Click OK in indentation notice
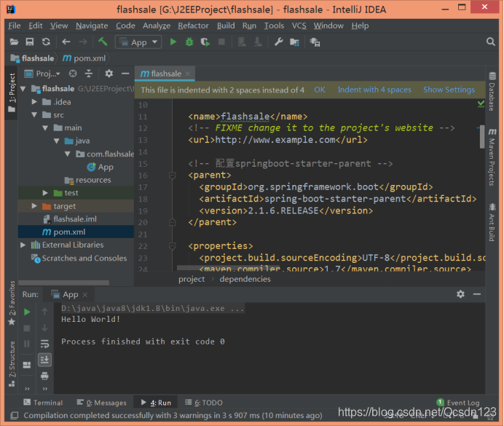This screenshot has width=504, height=426. 320,90
